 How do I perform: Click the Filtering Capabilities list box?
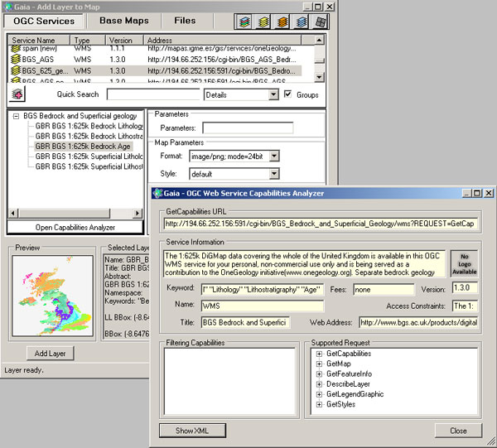(x=229, y=381)
